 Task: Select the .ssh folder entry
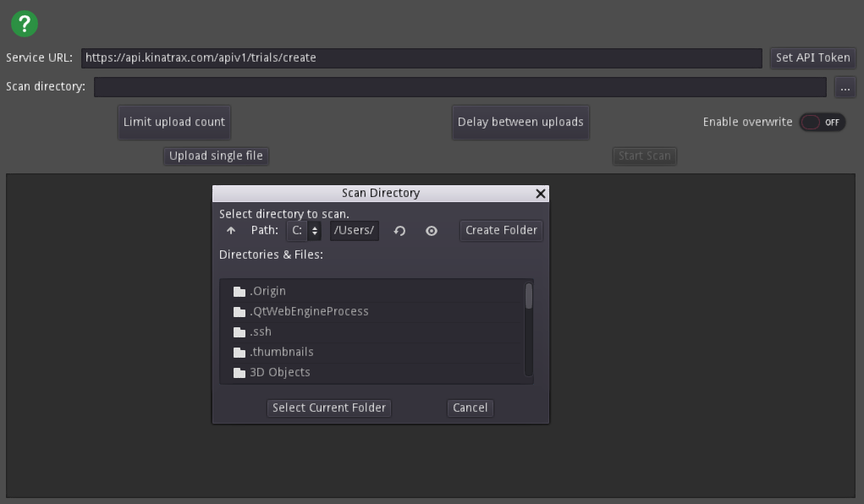[x=261, y=331]
